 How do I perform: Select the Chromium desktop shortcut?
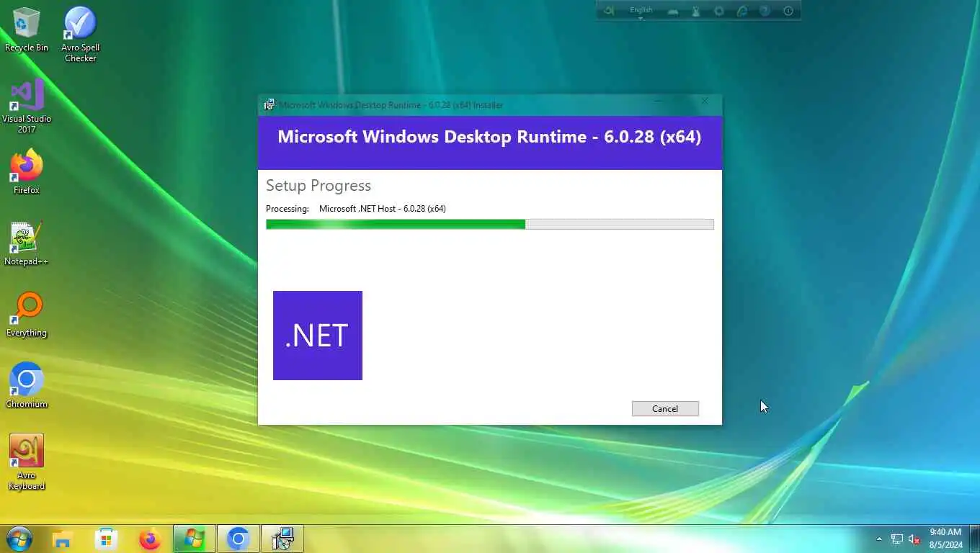(x=27, y=386)
